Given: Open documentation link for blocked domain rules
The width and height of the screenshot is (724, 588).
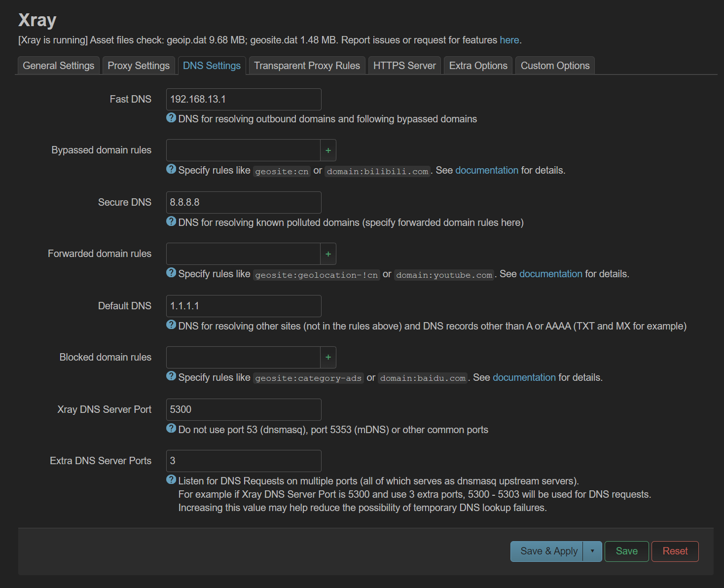Looking at the screenshot, I should pos(524,377).
